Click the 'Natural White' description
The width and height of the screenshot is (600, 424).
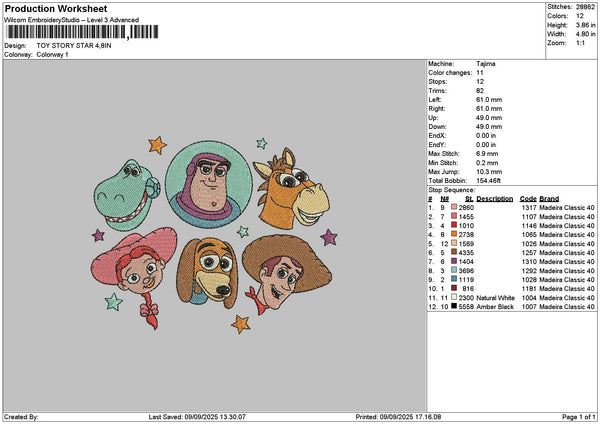[496, 298]
